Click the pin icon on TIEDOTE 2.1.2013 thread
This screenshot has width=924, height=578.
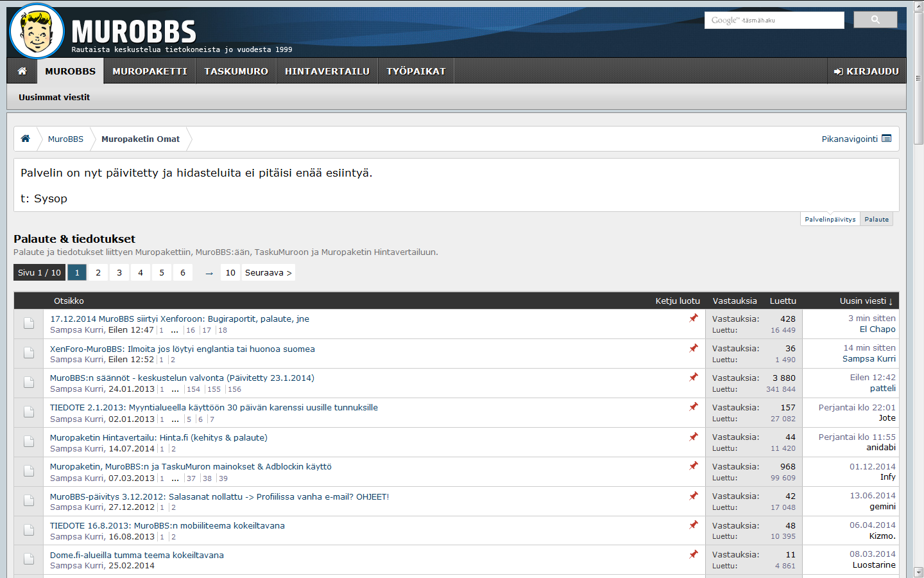tap(694, 407)
